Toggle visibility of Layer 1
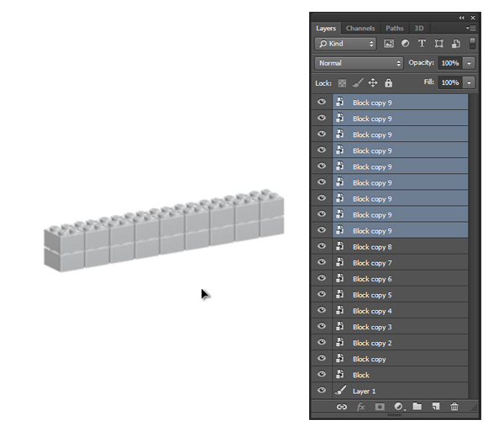 [322, 391]
